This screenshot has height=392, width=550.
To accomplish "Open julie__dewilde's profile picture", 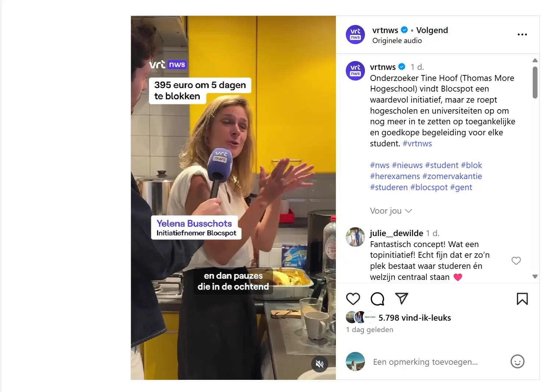I will click(x=355, y=237).
